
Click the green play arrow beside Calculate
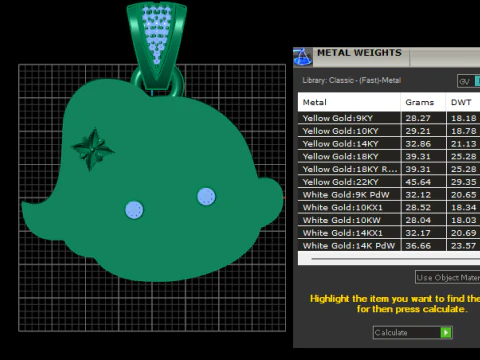[x=446, y=332]
